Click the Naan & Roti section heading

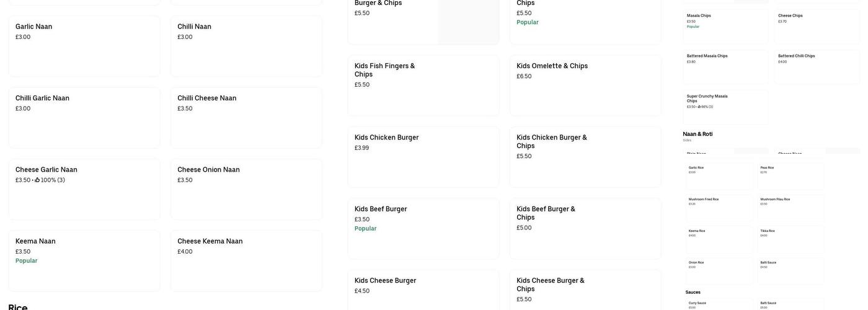click(x=697, y=134)
